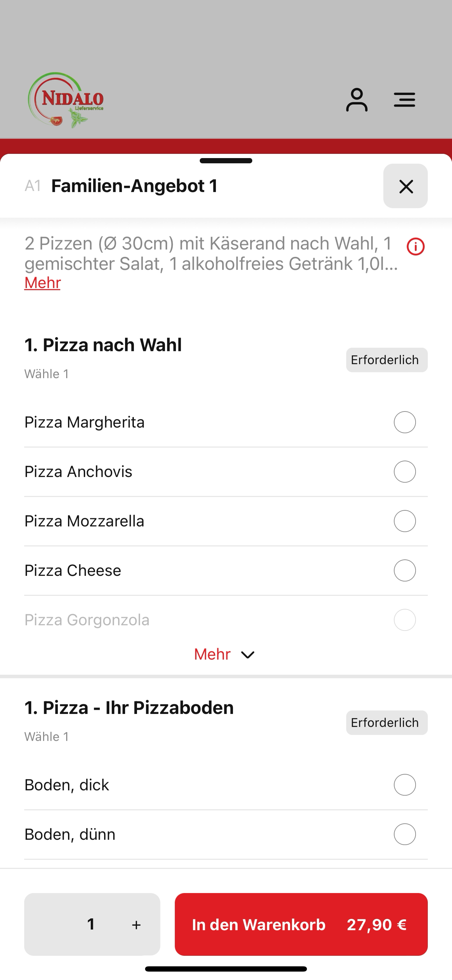Tap the Nidalo Lieferservice logo

(x=66, y=100)
